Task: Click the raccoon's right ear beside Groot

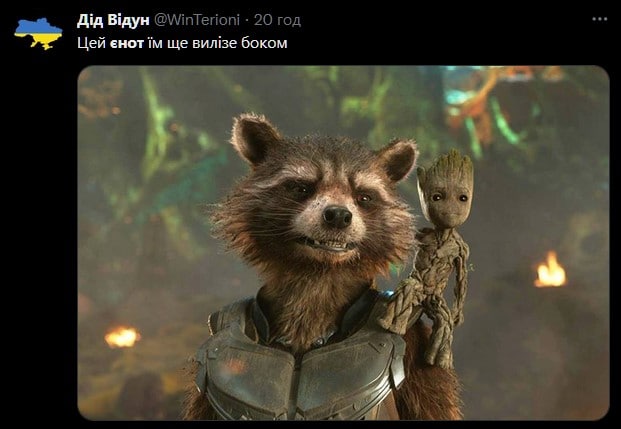Action: [398, 160]
